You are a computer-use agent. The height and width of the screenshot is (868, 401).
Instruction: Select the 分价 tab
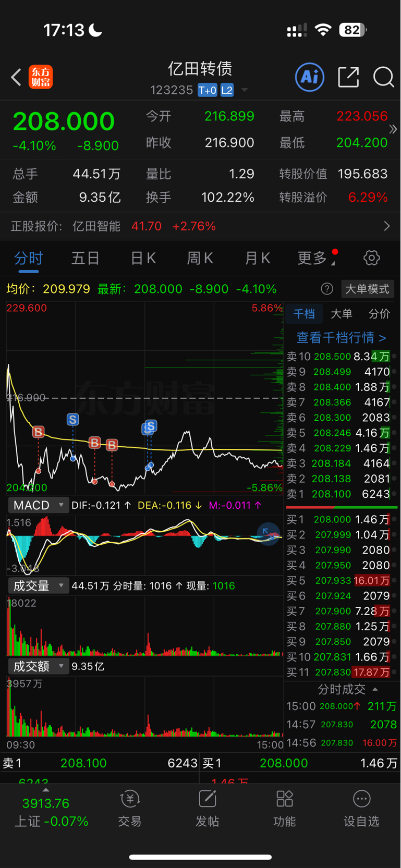[x=379, y=313]
